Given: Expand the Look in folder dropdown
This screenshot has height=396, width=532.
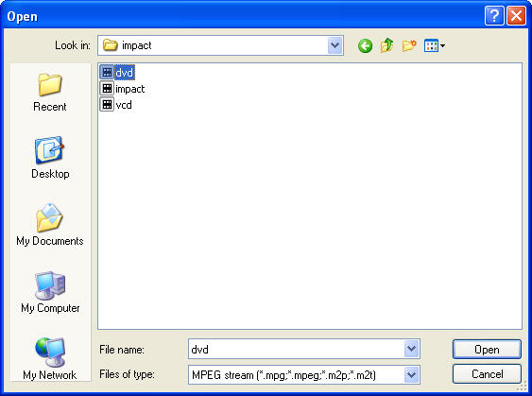Looking at the screenshot, I should [x=335, y=45].
